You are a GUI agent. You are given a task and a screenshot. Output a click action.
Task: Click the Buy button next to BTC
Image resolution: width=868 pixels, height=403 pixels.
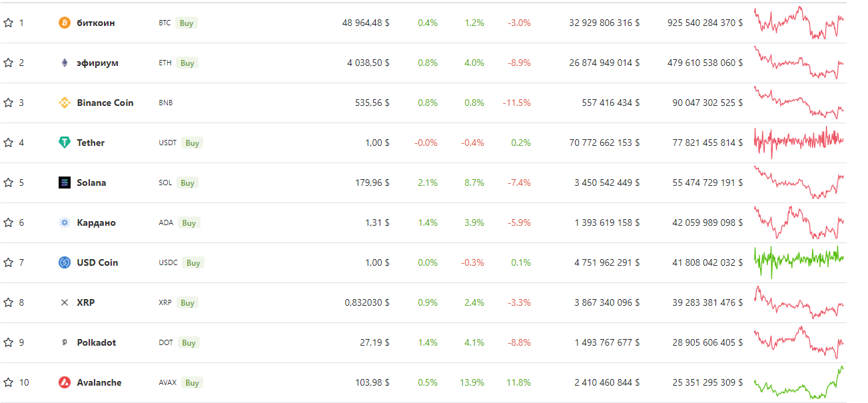pos(187,23)
